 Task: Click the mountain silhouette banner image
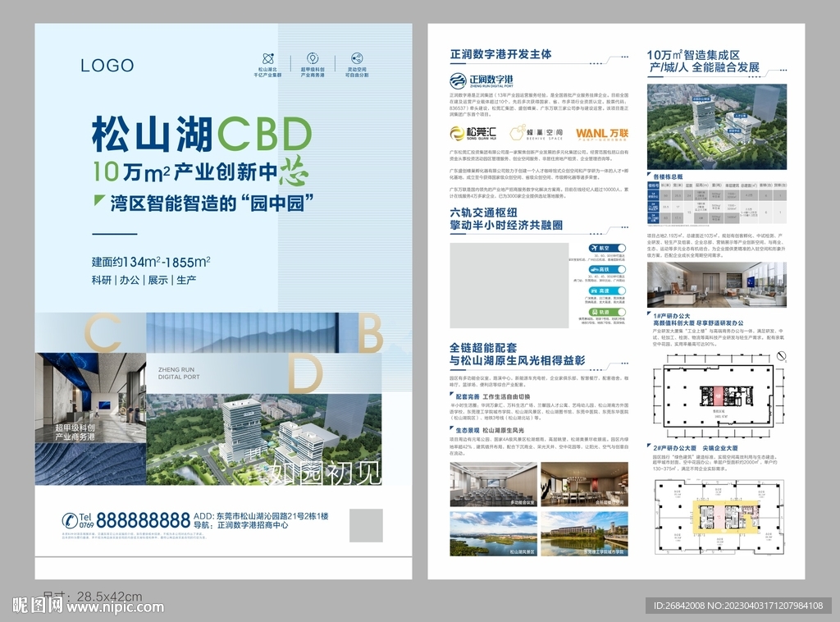pos(242,332)
